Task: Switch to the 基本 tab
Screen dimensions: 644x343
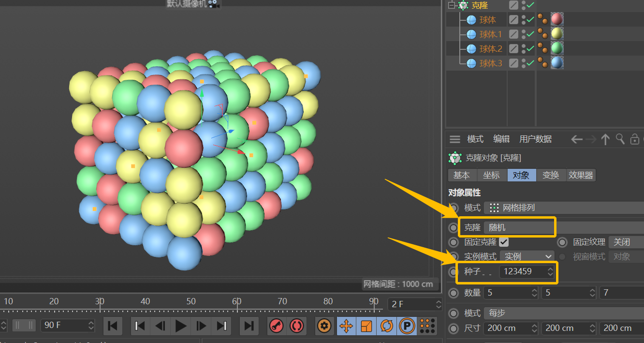Action: [462, 175]
